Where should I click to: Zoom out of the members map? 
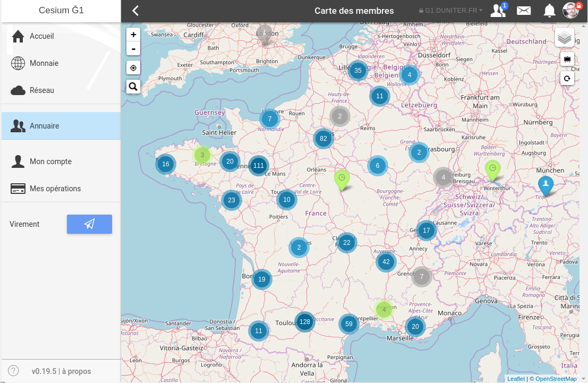tap(133, 49)
